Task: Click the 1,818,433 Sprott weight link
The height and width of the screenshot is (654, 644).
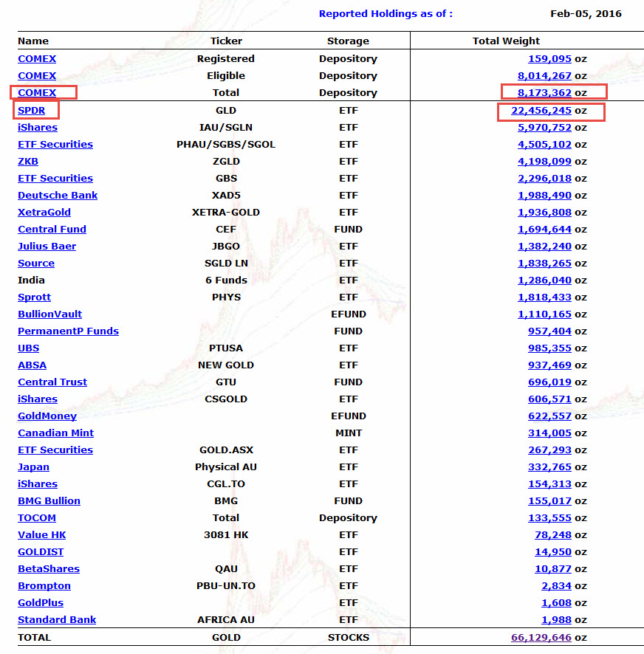Action: 544,297
